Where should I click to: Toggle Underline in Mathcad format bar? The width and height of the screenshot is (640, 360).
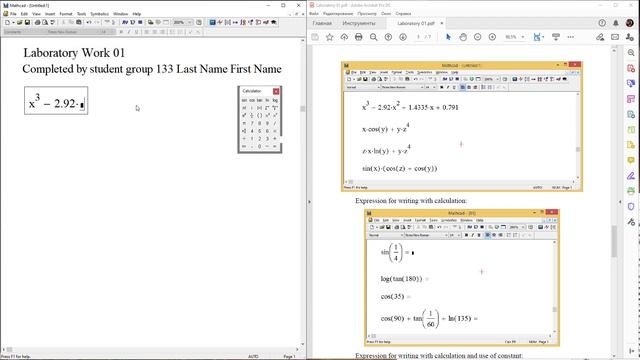click(x=136, y=32)
